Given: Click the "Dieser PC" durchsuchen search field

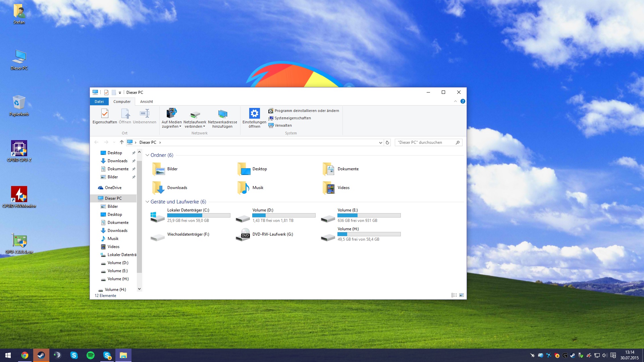Looking at the screenshot, I should tap(425, 142).
